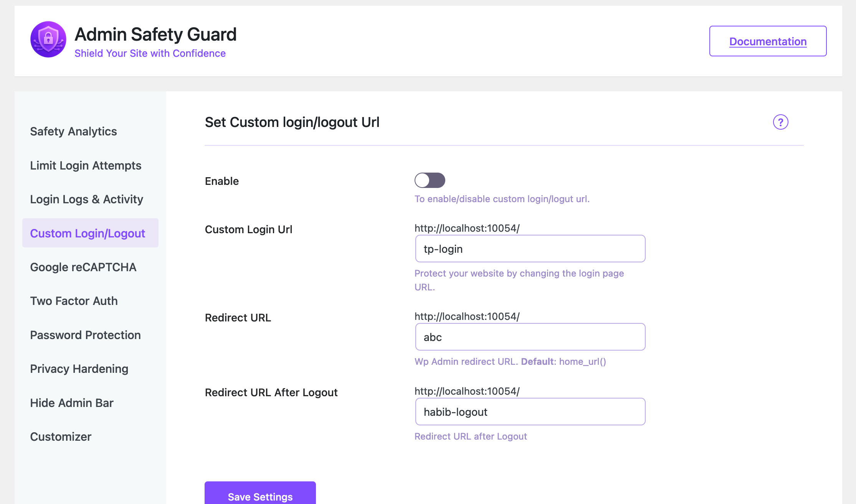Switch to Login Logs & Activity
856x504 pixels.
coord(86,199)
